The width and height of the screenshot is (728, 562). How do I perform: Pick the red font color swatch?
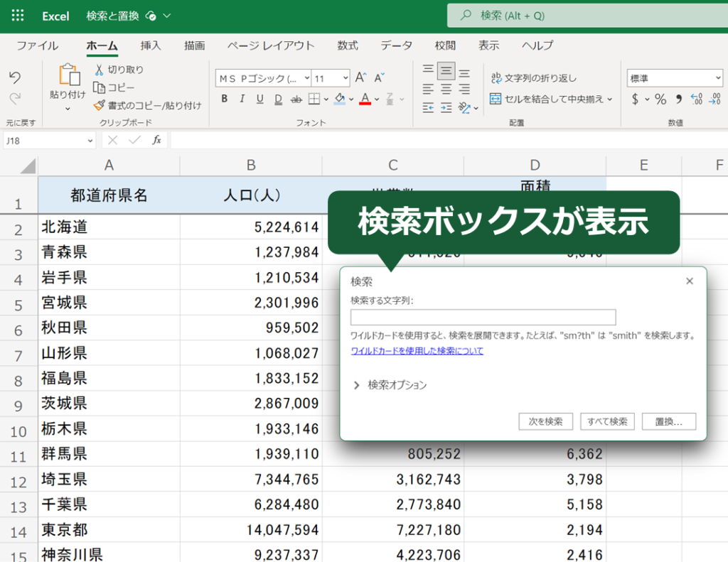(x=365, y=103)
